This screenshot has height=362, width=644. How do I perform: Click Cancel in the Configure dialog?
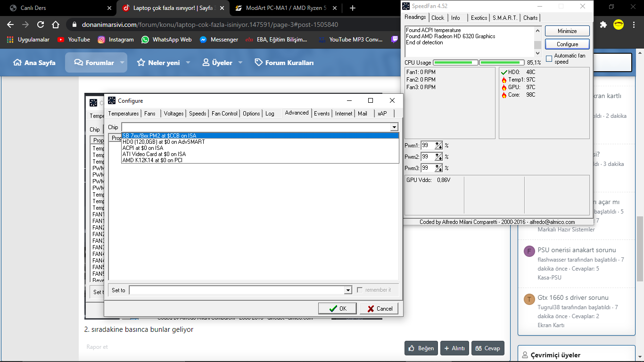pyautogui.click(x=379, y=309)
